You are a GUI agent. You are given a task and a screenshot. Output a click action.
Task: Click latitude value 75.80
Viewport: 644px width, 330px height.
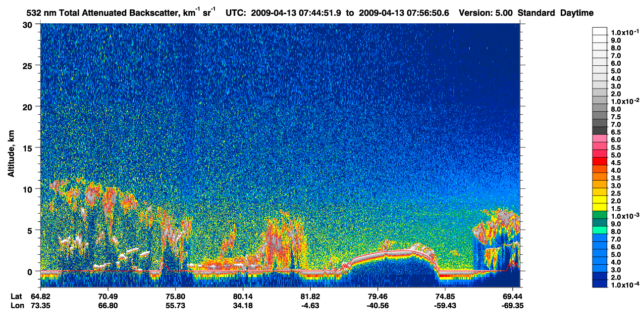click(x=175, y=296)
